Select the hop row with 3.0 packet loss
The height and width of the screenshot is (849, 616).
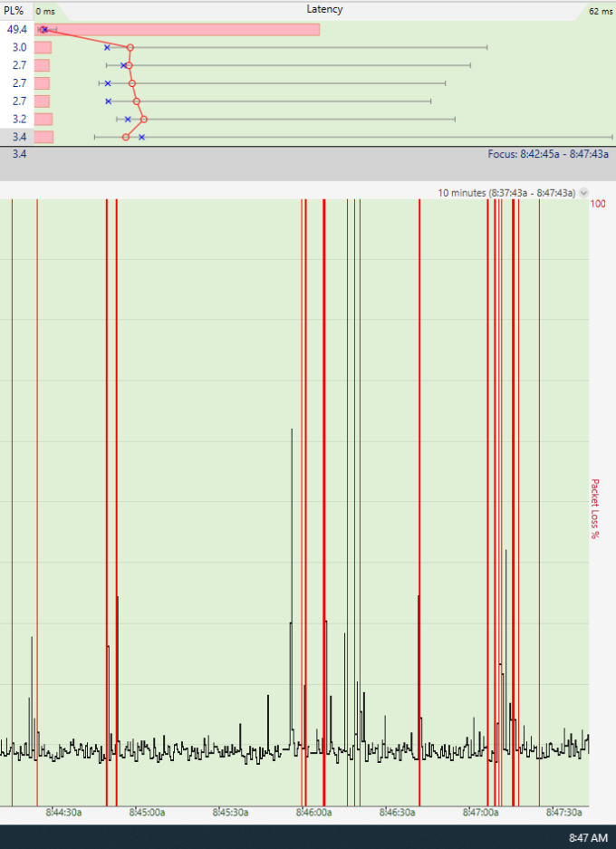(18, 47)
